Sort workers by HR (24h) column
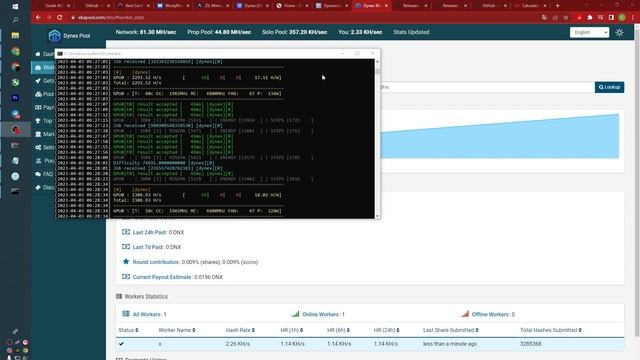Image resolution: width=640 pixels, height=360 pixels. 386,330
